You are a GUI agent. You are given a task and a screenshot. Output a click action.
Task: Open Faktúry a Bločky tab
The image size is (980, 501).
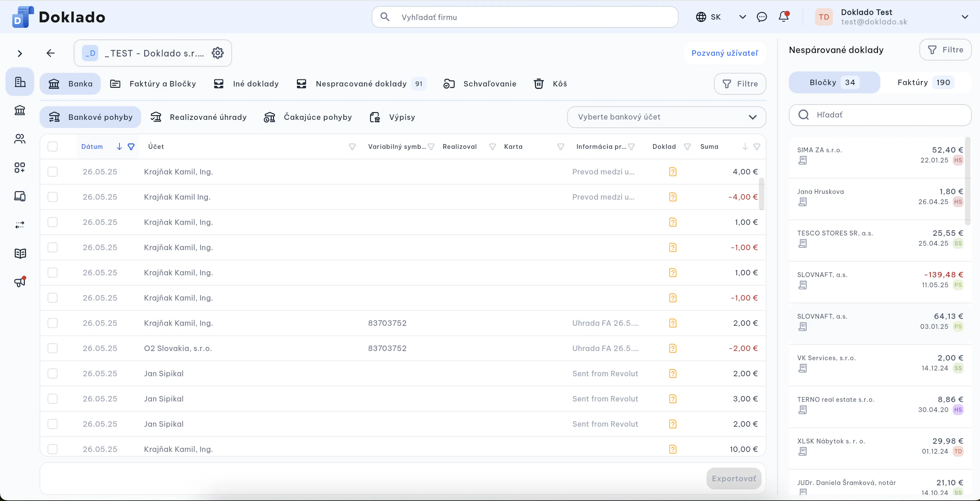coord(153,84)
